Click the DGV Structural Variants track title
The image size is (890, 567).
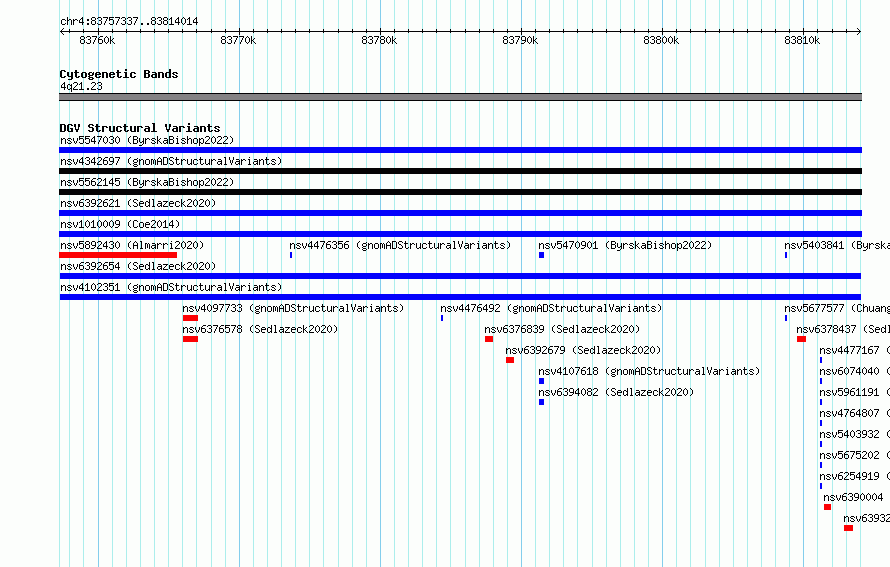[140, 128]
